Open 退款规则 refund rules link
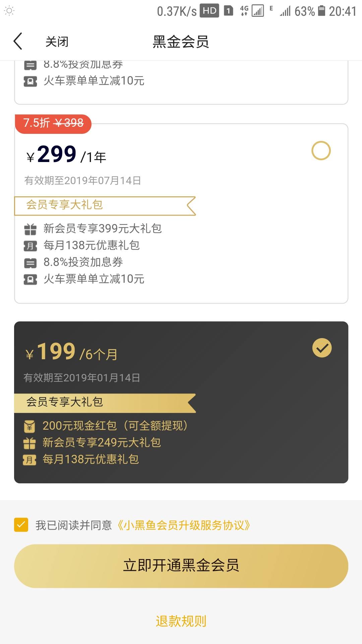362x644 pixels. (x=181, y=621)
